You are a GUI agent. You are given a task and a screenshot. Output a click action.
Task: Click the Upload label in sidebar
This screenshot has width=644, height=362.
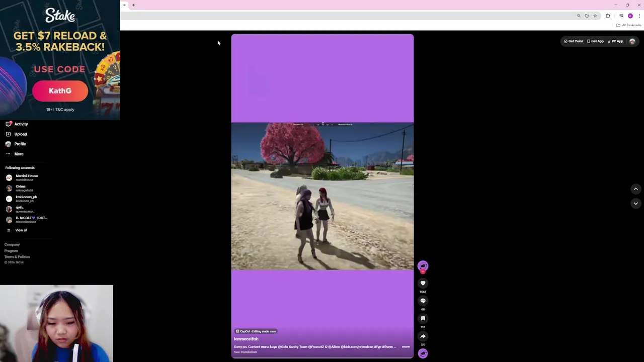(21, 134)
